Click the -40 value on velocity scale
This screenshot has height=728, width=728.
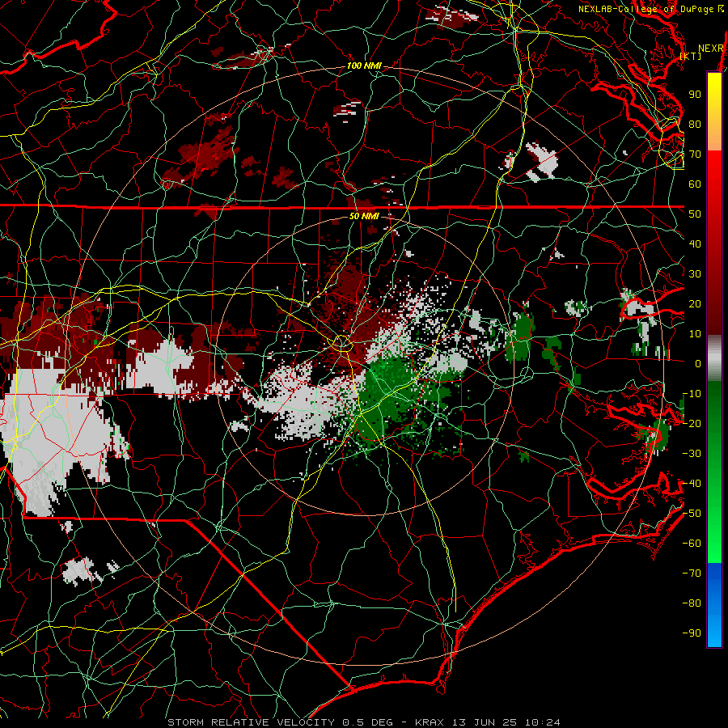point(692,484)
